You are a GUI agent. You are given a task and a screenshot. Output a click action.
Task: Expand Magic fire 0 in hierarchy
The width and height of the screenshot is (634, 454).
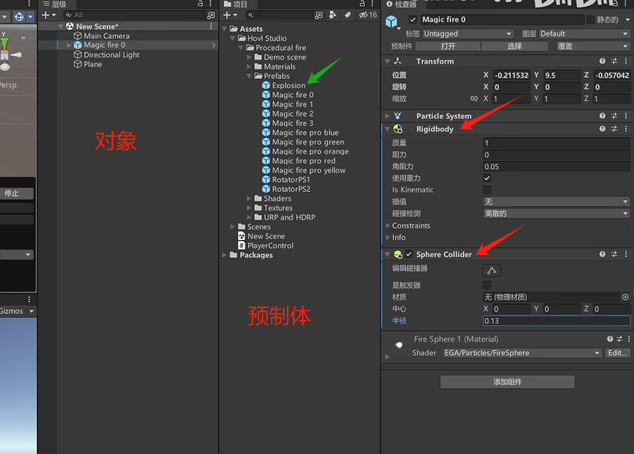coord(69,45)
